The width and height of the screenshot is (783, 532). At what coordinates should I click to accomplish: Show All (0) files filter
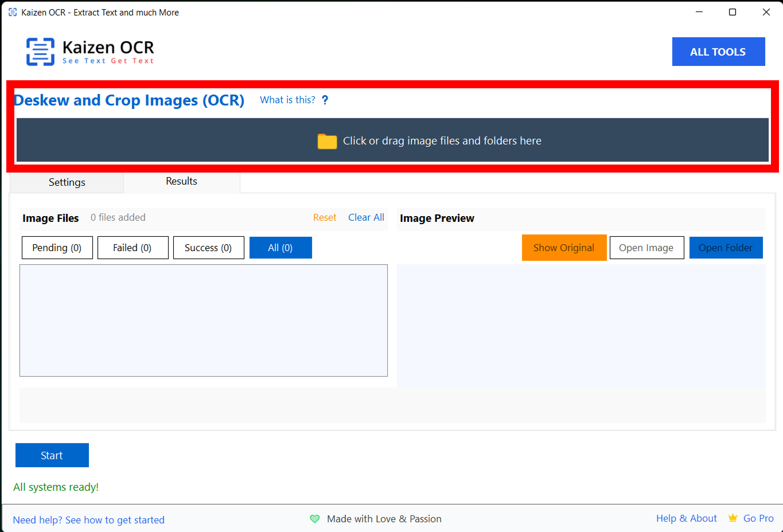281,248
